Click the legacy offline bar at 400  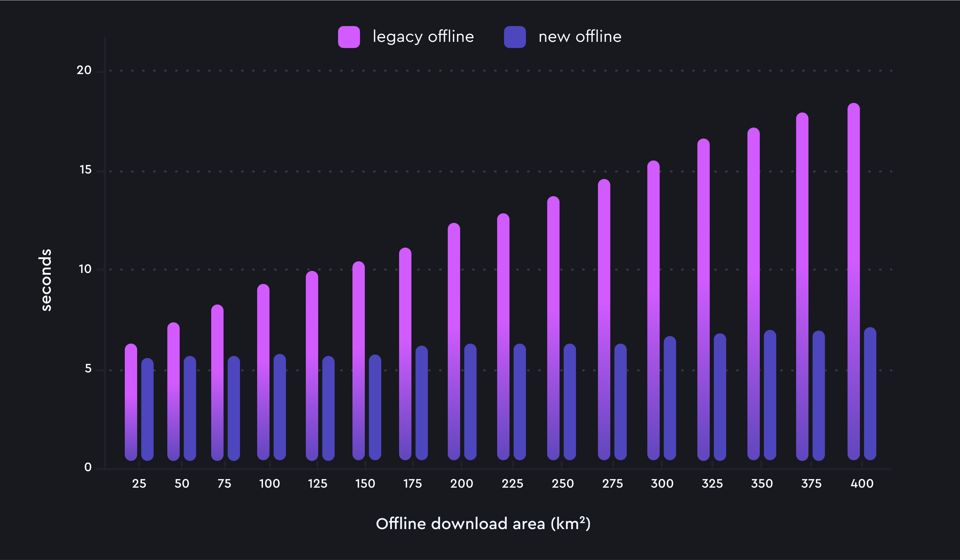[x=853, y=282]
